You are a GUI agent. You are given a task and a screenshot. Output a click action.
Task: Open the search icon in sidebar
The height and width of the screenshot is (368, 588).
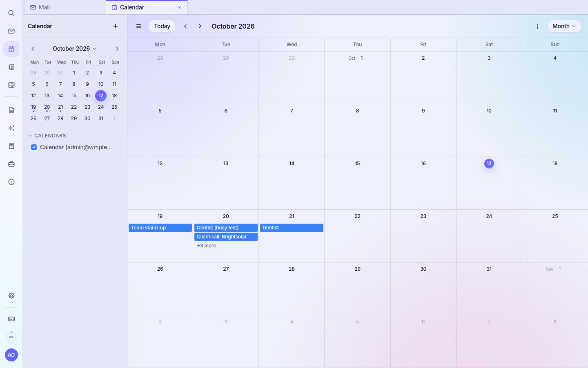(11, 13)
